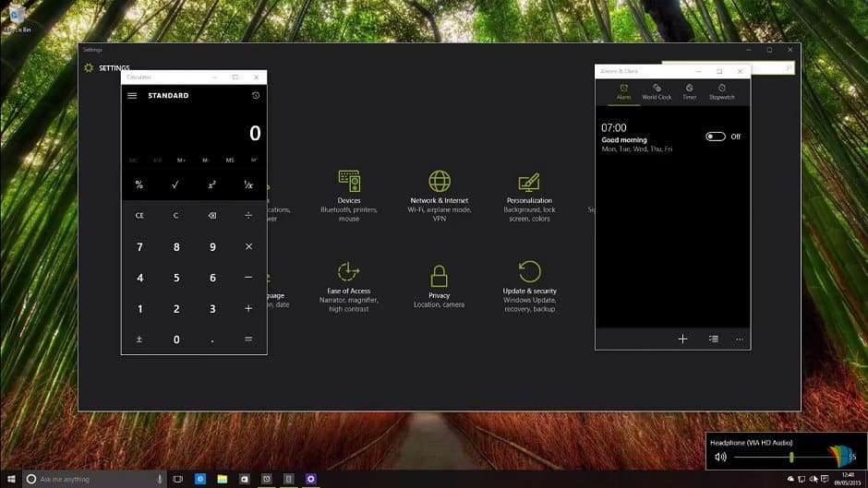Open Calculator history
The image size is (868, 488).
pos(256,96)
